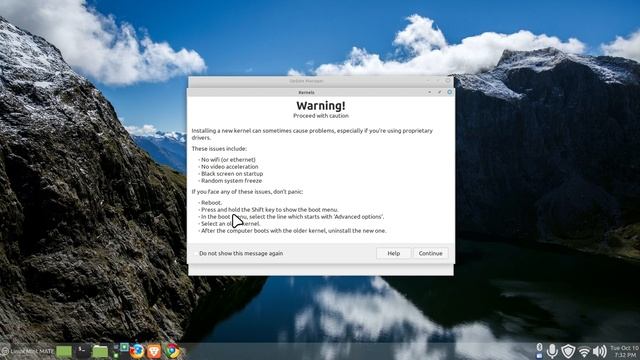The height and width of the screenshot is (360, 640).
Task: Launch the Terminal from the panel
Action: click(x=82, y=351)
